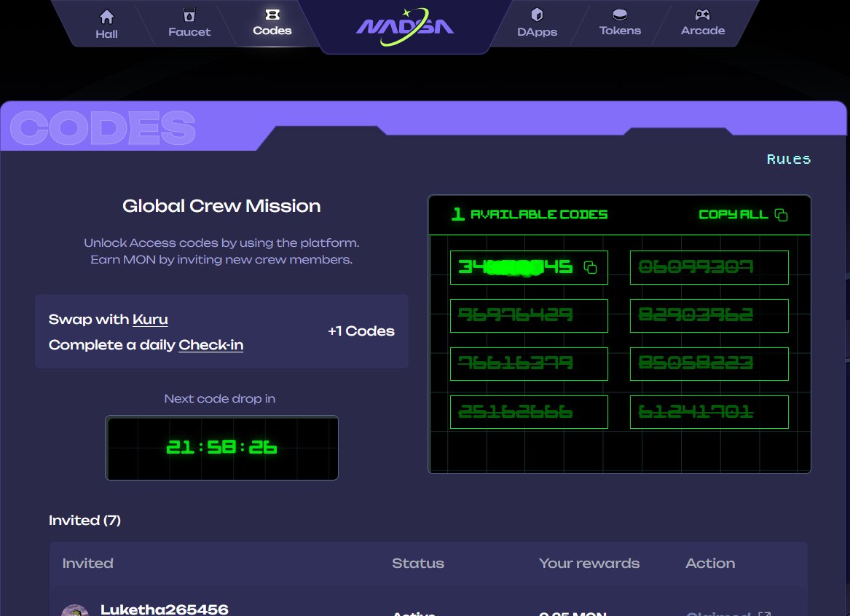The width and height of the screenshot is (850, 616).
Task: Open the daily Check-in link
Action: click(211, 345)
